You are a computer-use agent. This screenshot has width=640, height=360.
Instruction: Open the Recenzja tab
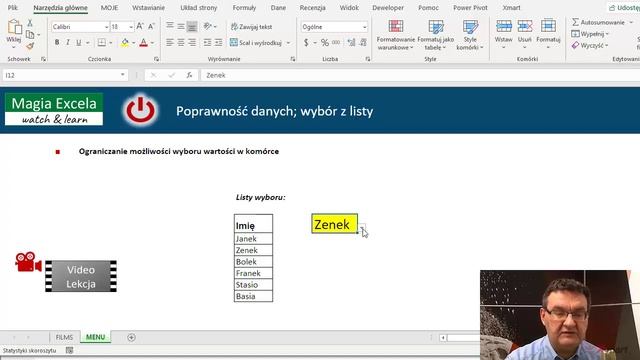312,8
